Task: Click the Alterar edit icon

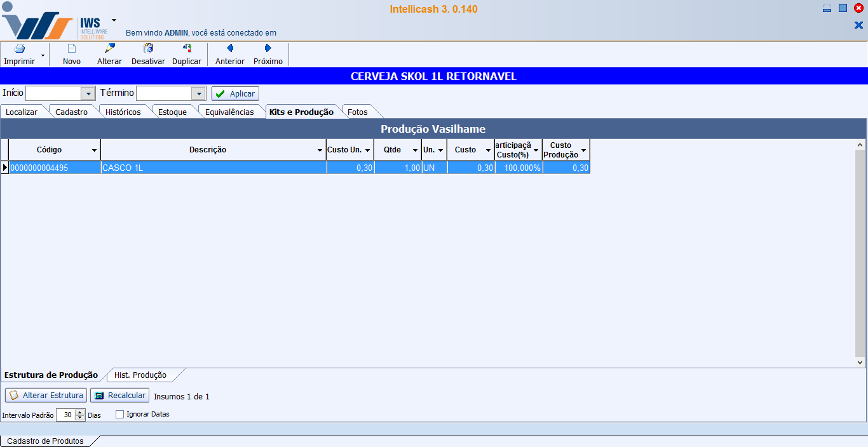Action: coord(110,48)
